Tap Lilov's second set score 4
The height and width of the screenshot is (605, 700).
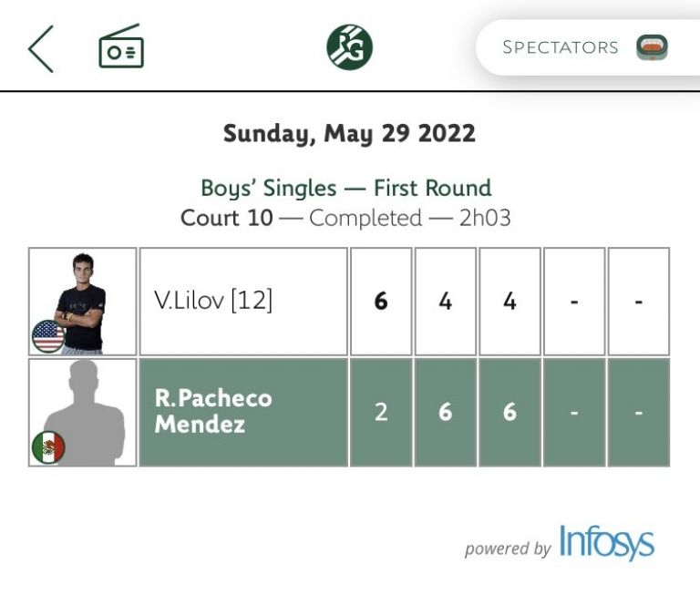coord(446,302)
